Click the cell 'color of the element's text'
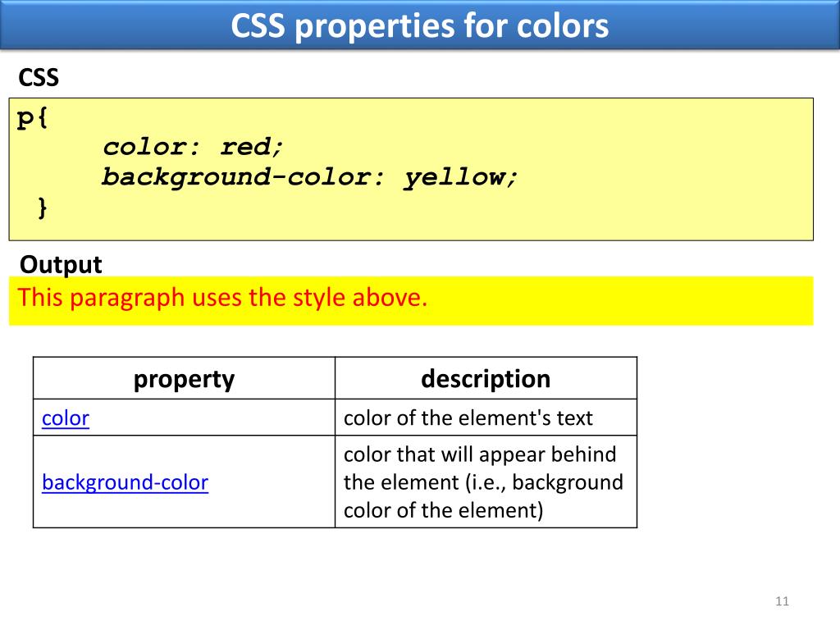Viewport: 840px width, 630px height. [x=486, y=418]
